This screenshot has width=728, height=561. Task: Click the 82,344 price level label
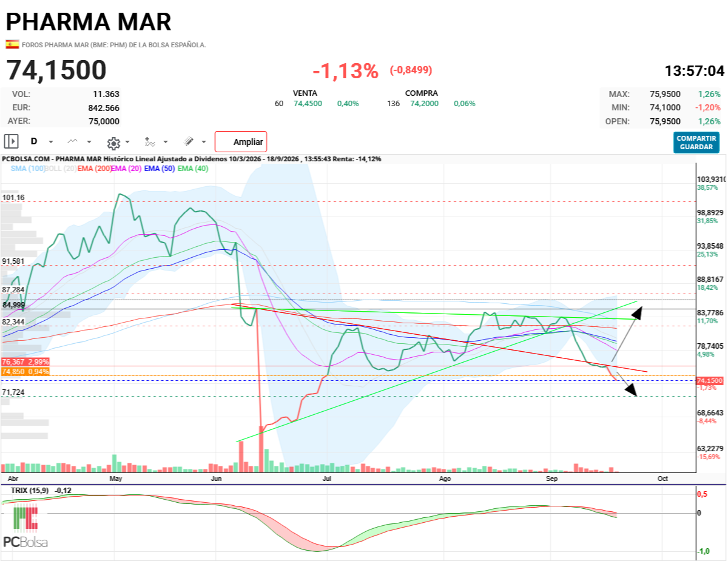click(x=13, y=321)
